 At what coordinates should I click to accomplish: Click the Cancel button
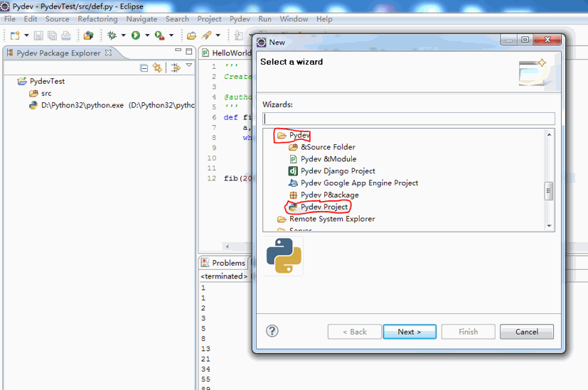click(x=527, y=332)
